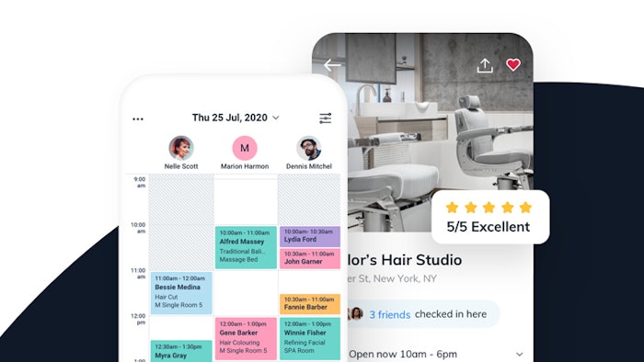Toggle the red heart favorite icon

coord(513,65)
